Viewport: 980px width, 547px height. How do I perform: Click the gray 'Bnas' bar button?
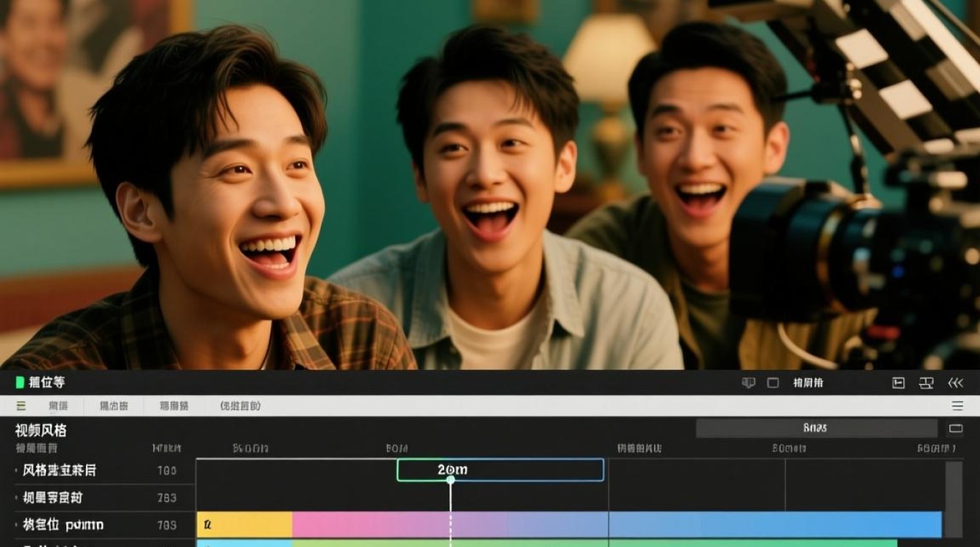pos(817,428)
